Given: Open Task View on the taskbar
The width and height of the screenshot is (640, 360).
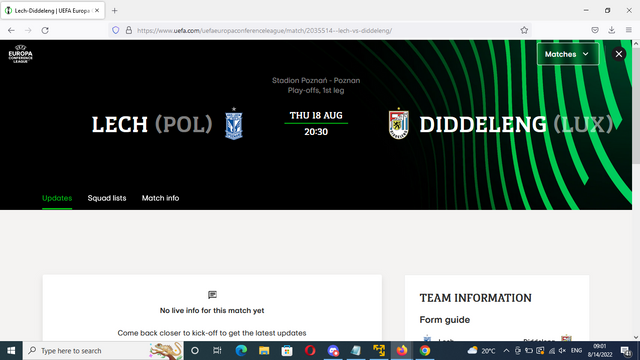Looking at the screenshot, I should click(x=217, y=351).
